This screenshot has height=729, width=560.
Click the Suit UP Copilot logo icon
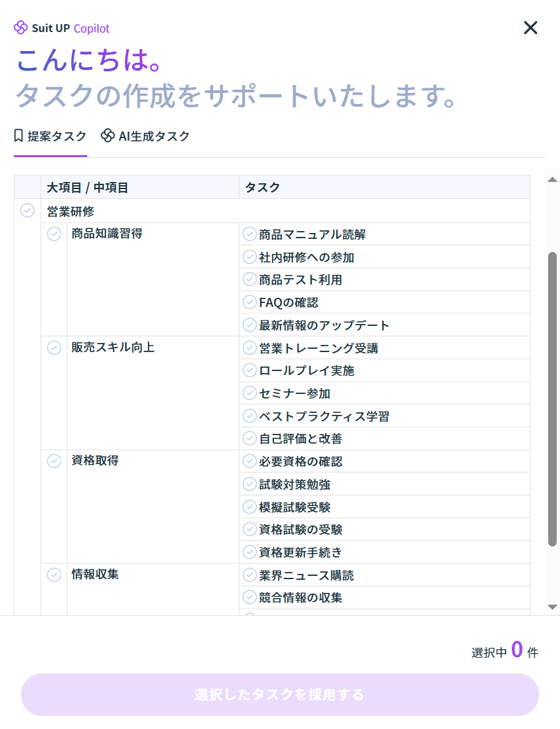pos(21,28)
